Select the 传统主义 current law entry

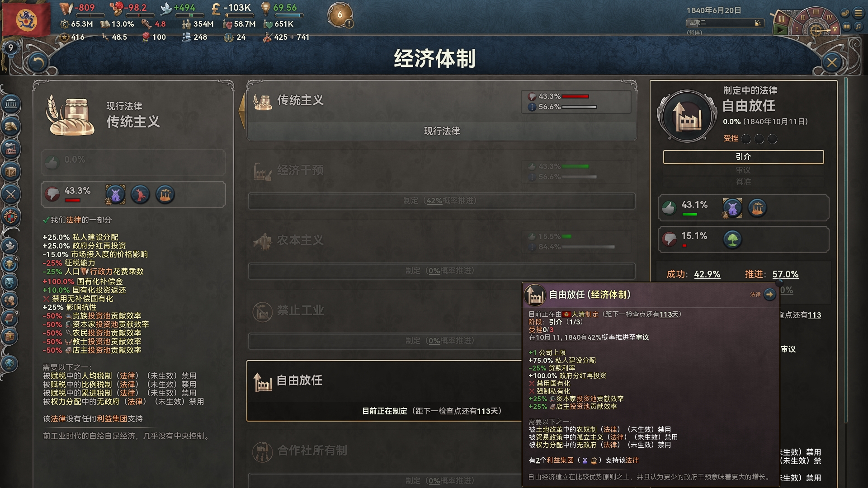click(442, 111)
